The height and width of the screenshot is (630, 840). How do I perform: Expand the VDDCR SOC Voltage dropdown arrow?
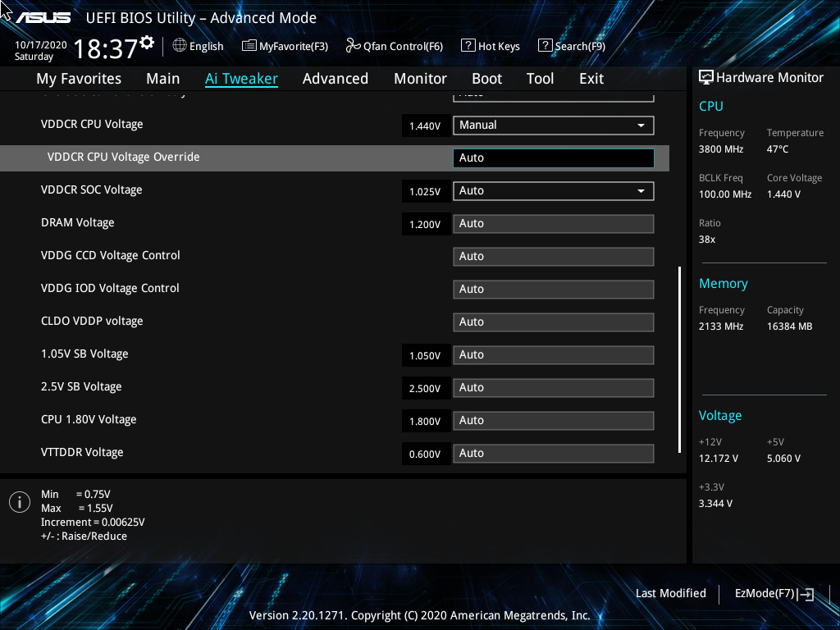tap(641, 191)
